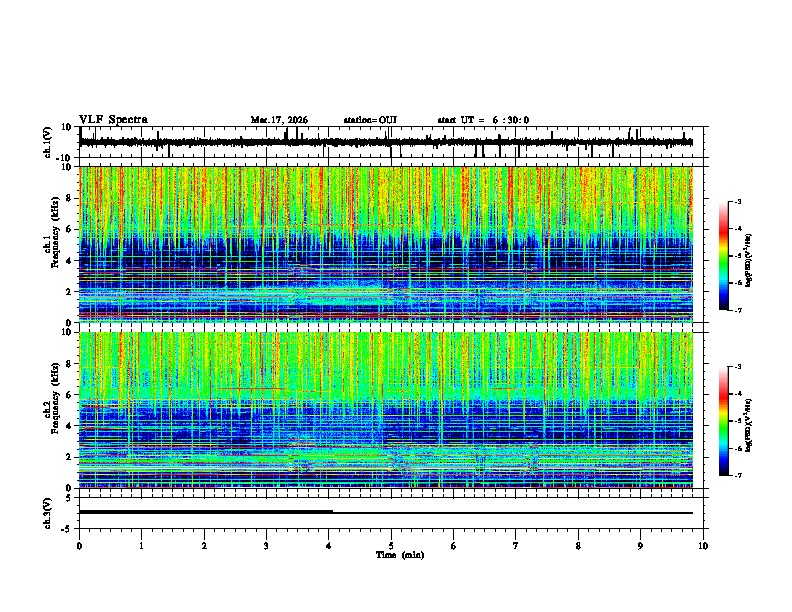
Task: Click the "8" kHz tick on the ch.2 frequency axis
Action: click(x=70, y=364)
